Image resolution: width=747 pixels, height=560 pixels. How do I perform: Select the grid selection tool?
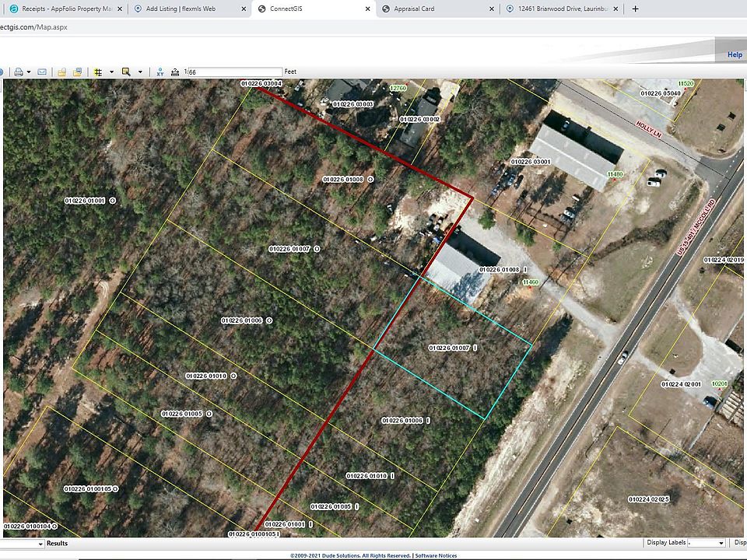coord(98,72)
